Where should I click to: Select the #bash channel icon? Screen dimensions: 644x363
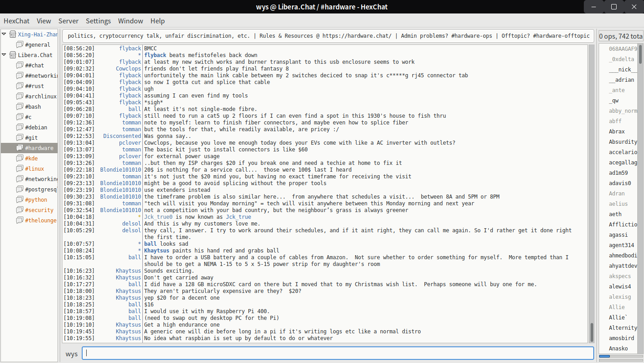[20, 106]
